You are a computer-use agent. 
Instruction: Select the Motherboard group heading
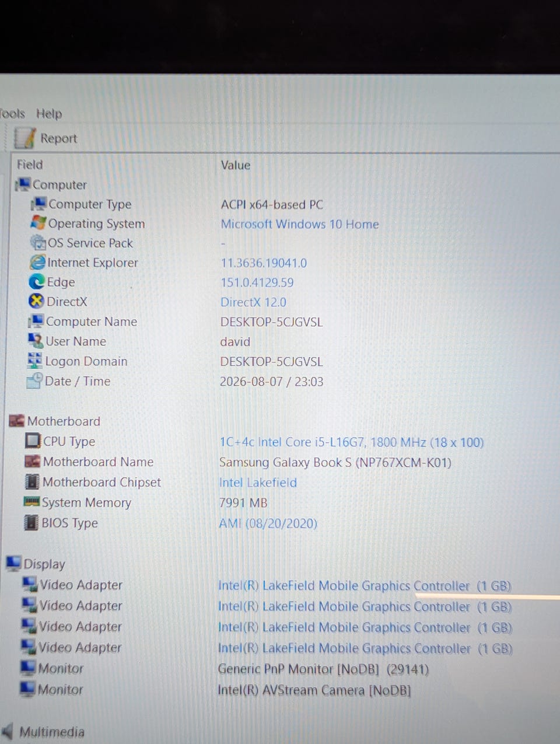pyautogui.click(x=64, y=421)
